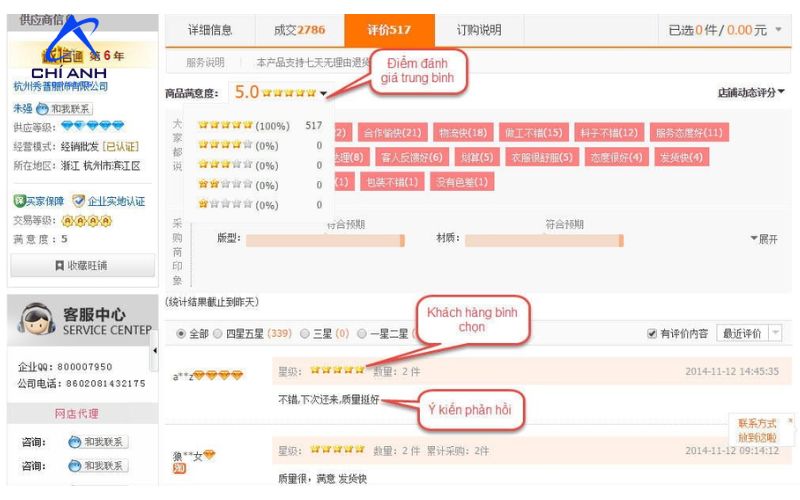Expand the 店铺动态评分 dropdown
The height and width of the screenshot is (500, 800).
pos(751,92)
